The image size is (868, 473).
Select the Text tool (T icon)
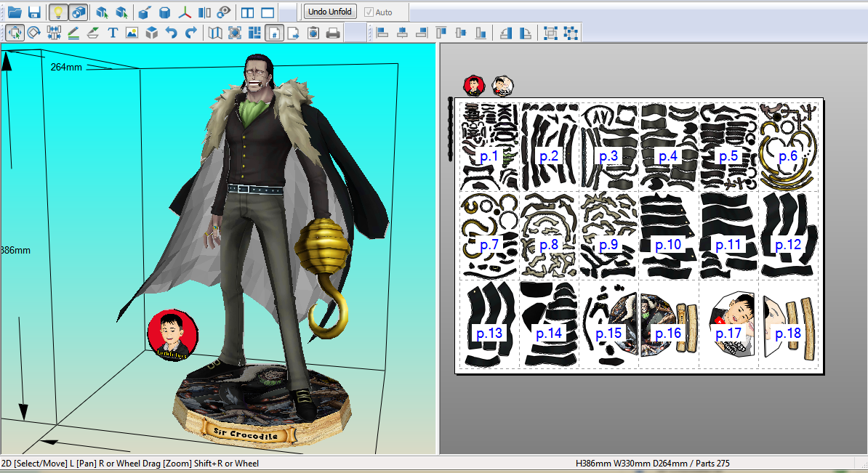pyautogui.click(x=113, y=33)
